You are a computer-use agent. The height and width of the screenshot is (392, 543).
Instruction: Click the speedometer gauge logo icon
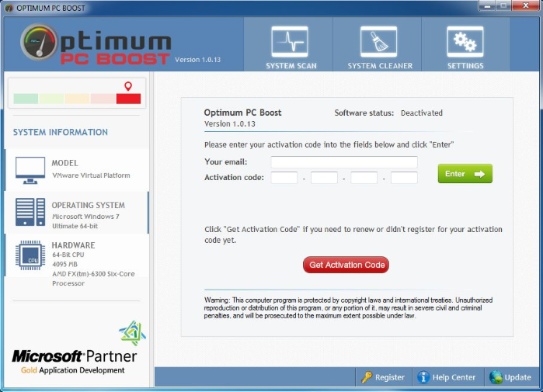39,43
